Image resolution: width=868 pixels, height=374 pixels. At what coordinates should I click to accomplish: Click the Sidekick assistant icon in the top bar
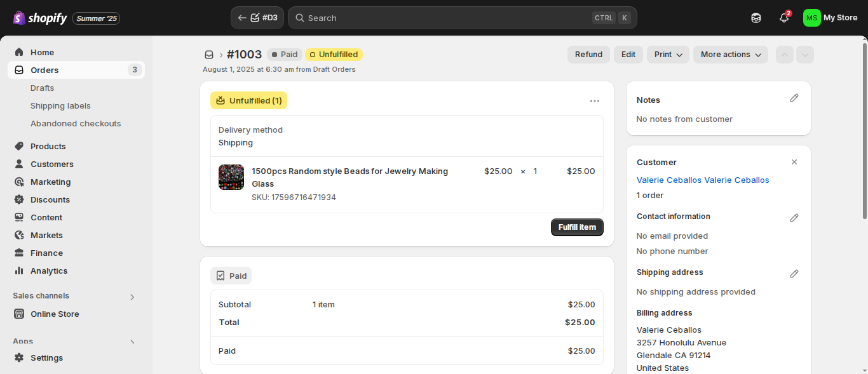(756, 18)
